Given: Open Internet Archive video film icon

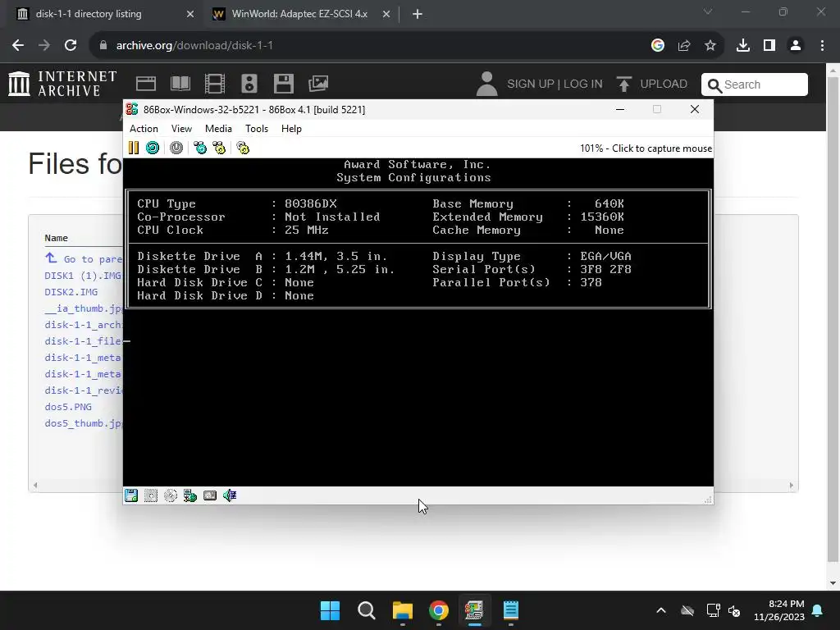Looking at the screenshot, I should click(215, 84).
